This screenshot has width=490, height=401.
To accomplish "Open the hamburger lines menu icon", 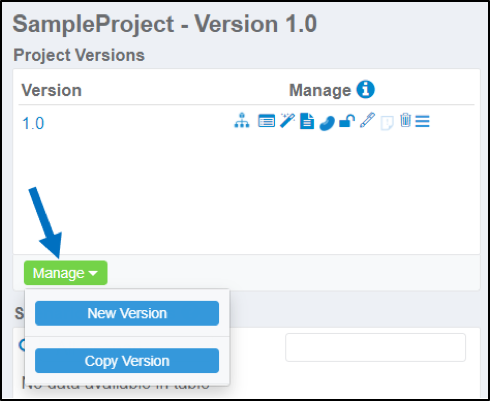I will tap(422, 121).
